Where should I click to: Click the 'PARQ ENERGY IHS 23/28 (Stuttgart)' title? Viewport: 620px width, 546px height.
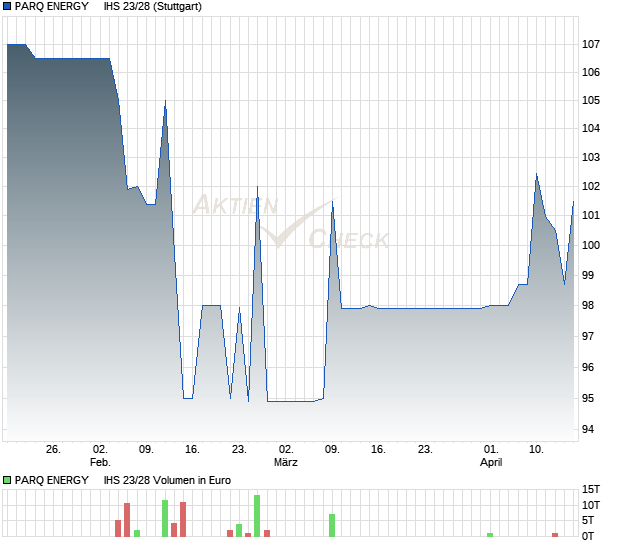point(108,6)
